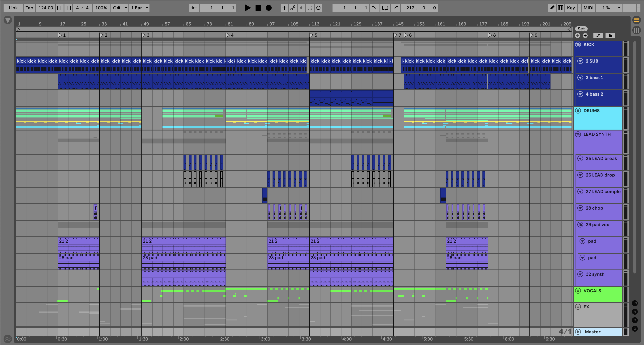Image resolution: width=644 pixels, height=345 pixels.
Task: Unfold the DRUMS group track
Action: [578, 111]
